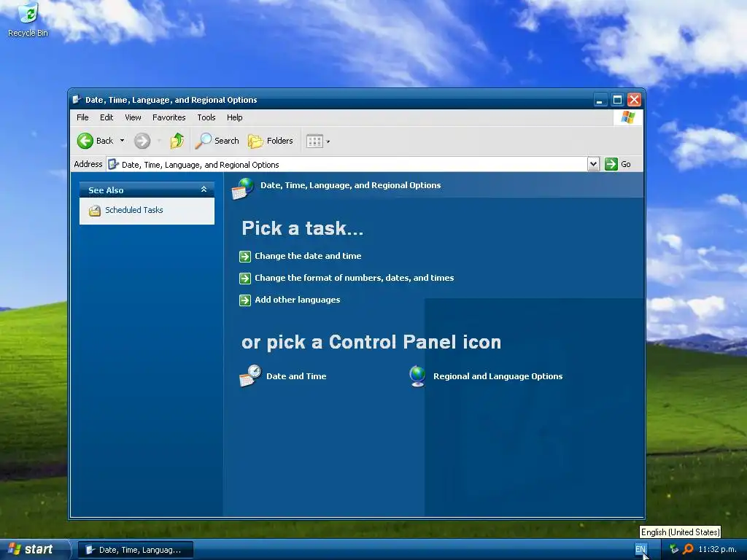
Task: Click the Start button
Action: tap(34, 549)
